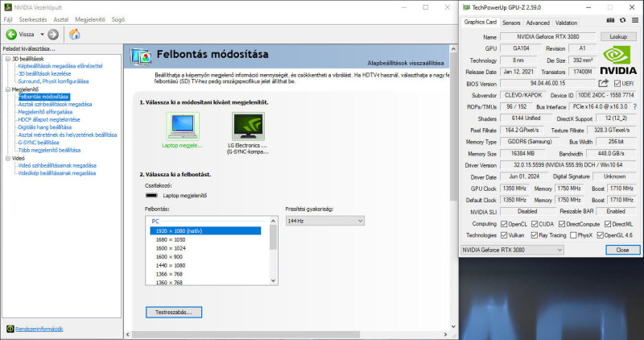Click the GPU-Z title bar icon

(466, 7)
